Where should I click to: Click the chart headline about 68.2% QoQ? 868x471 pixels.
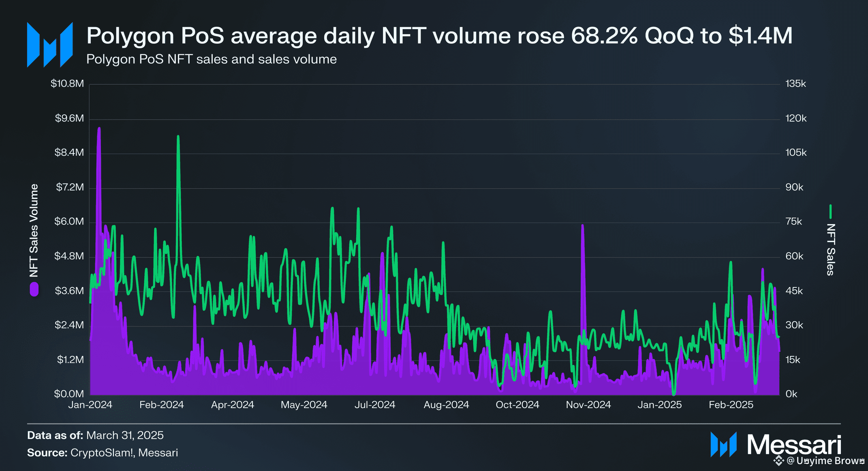point(439,36)
